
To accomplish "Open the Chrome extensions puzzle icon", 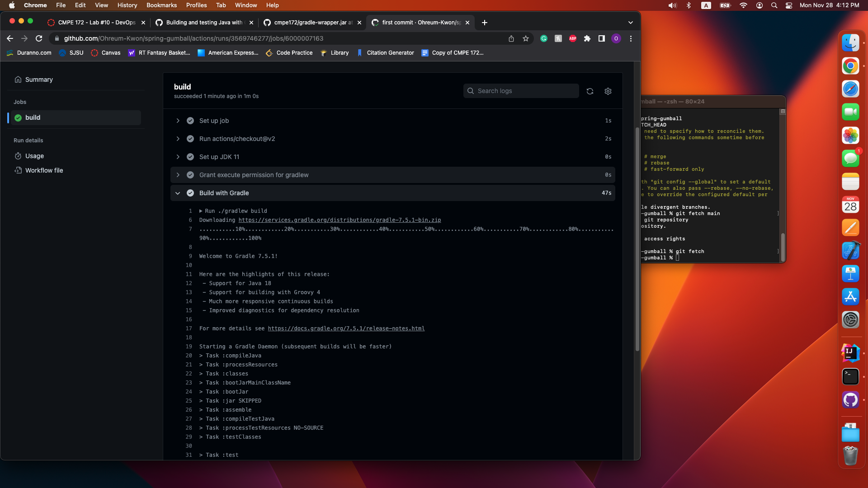I will [x=587, y=39].
